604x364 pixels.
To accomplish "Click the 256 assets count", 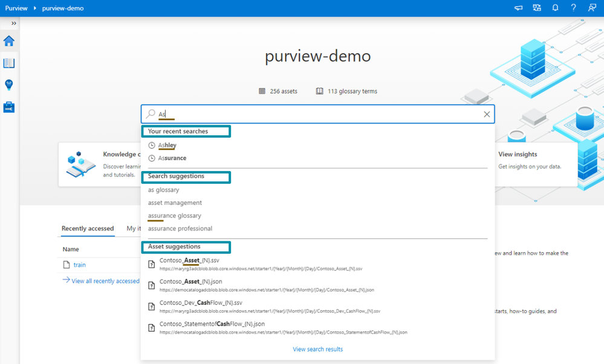I will coord(284,91).
